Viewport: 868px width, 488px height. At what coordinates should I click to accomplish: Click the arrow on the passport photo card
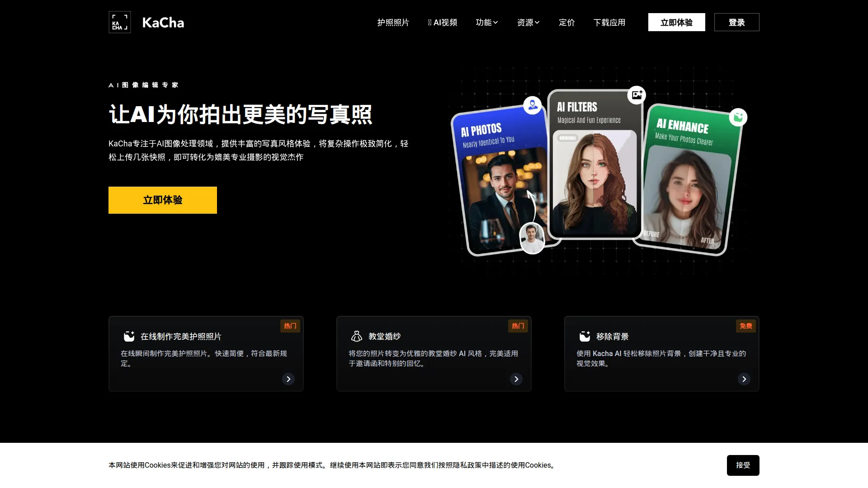point(288,379)
